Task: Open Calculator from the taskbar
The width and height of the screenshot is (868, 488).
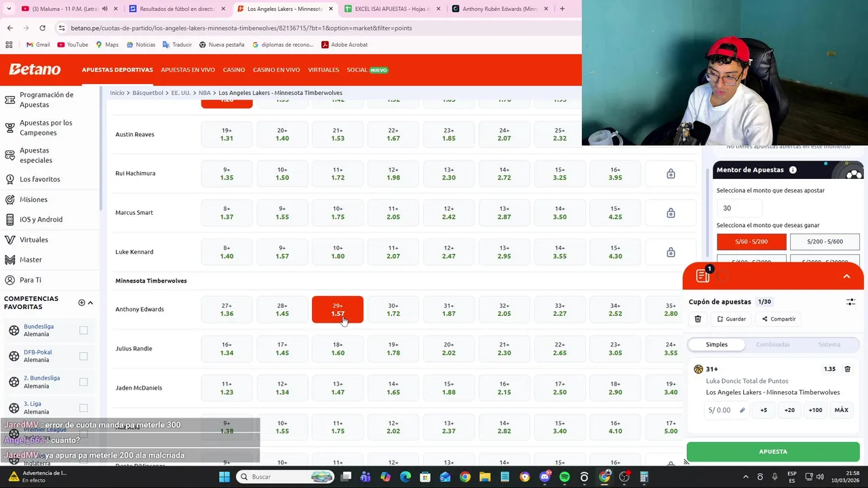Action: pos(644,477)
